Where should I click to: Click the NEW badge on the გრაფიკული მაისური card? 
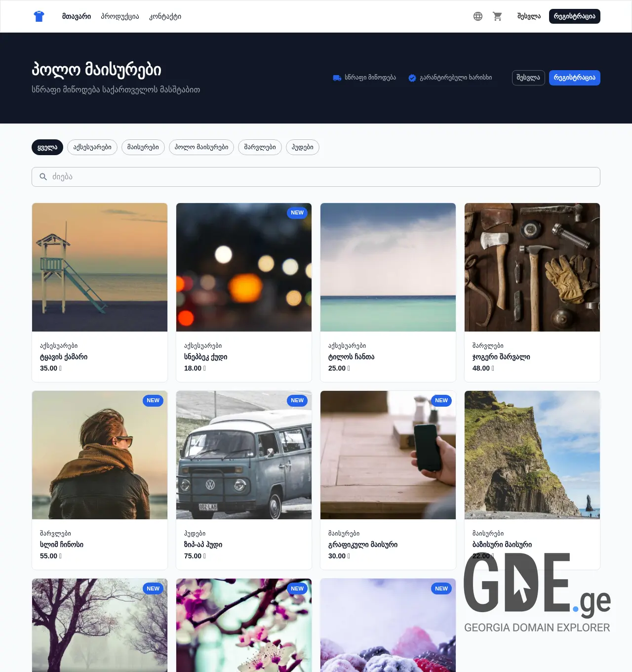441,401
